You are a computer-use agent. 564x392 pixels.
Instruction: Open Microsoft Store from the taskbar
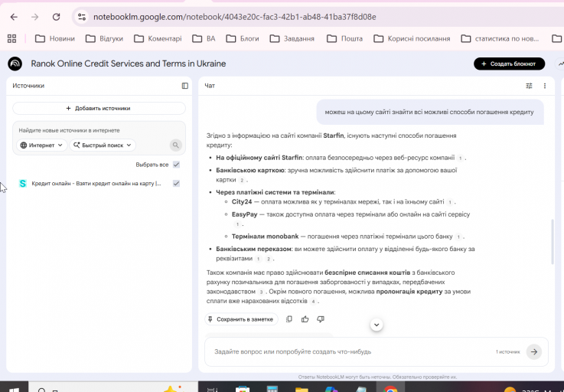(x=243, y=390)
